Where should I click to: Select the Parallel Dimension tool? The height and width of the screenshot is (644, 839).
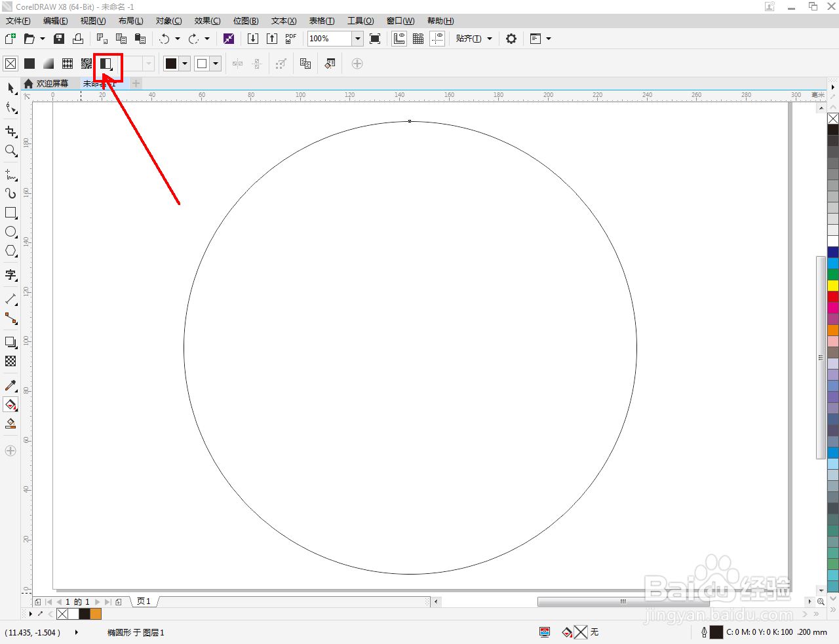[10, 299]
